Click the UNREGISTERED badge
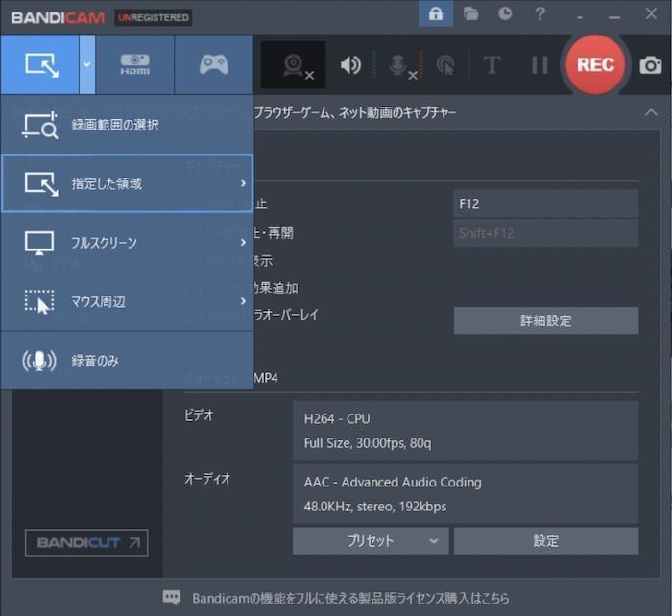672x616 pixels. pos(153,17)
